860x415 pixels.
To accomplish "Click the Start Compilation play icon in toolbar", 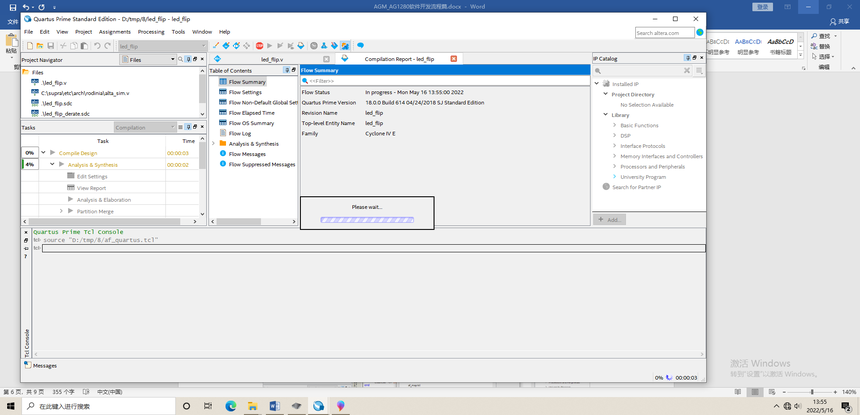I will 269,46.
